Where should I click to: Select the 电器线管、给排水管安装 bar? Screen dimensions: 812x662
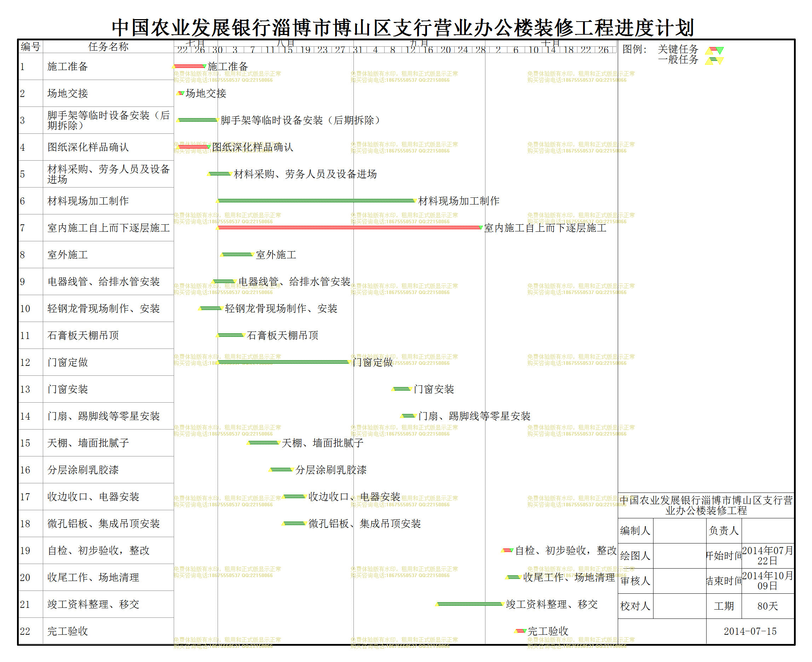coord(224,281)
